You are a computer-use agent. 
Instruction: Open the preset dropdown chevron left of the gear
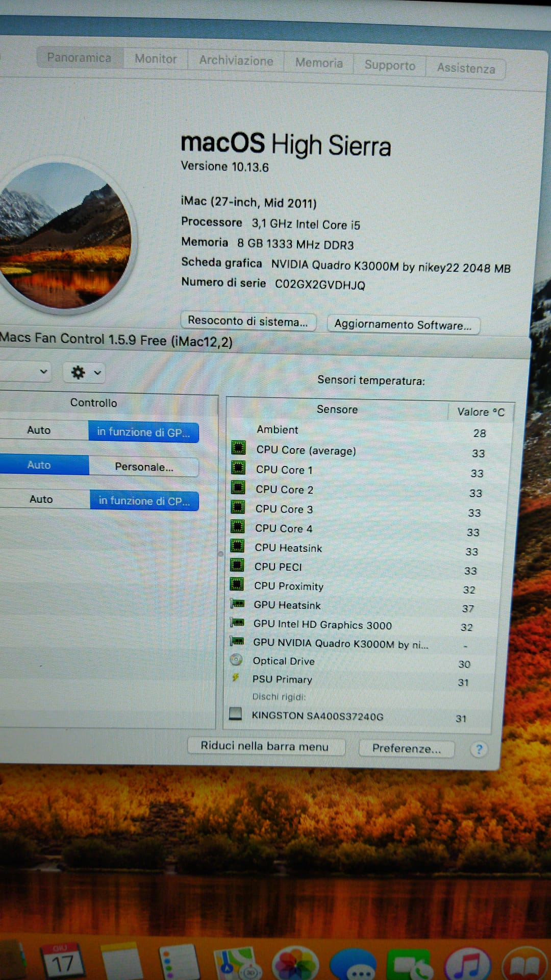[x=43, y=371]
